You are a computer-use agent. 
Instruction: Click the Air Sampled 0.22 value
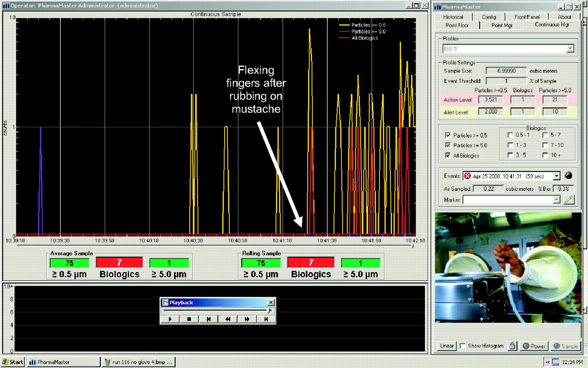[487, 189]
